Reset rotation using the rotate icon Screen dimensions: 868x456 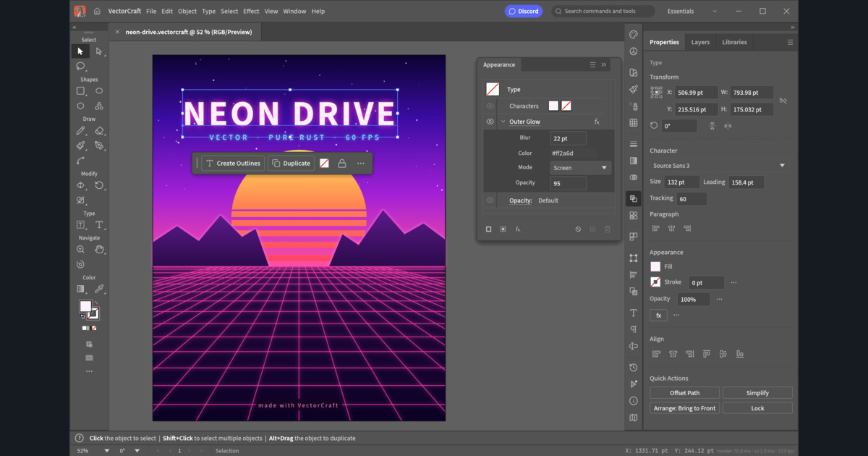[655, 126]
